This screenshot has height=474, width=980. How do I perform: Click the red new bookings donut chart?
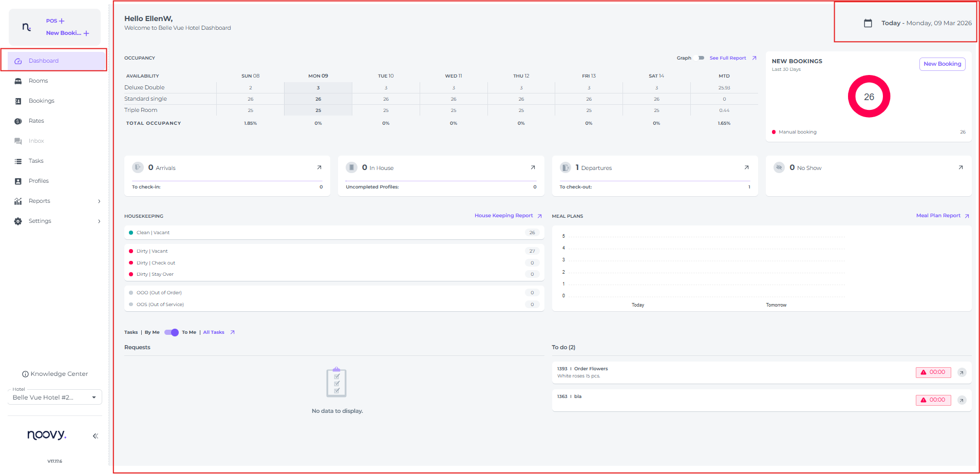[869, 97]
